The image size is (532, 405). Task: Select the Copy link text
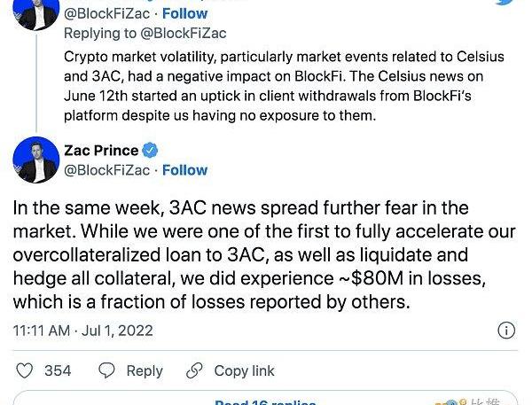pos(244,370)
